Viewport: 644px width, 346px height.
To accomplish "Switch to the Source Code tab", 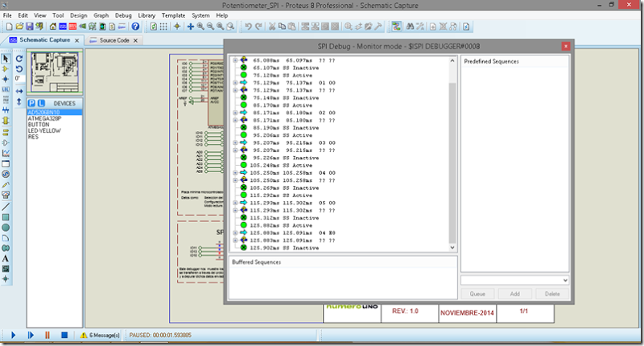I will pyautogui.click(x=113, y=39).
